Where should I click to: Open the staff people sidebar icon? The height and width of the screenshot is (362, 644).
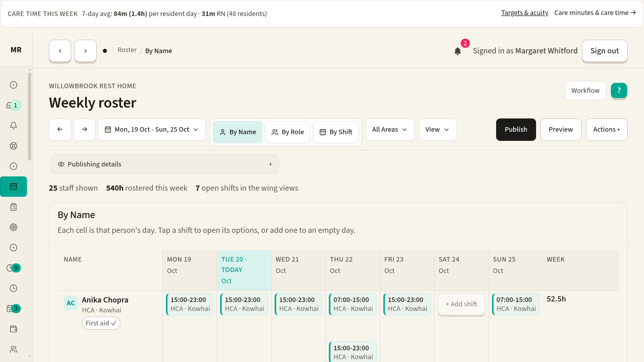[13, 349]
